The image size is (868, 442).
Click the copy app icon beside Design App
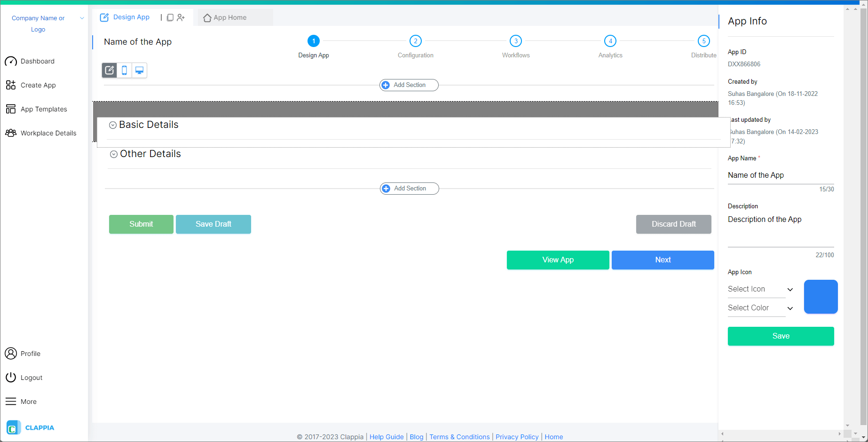170,17
